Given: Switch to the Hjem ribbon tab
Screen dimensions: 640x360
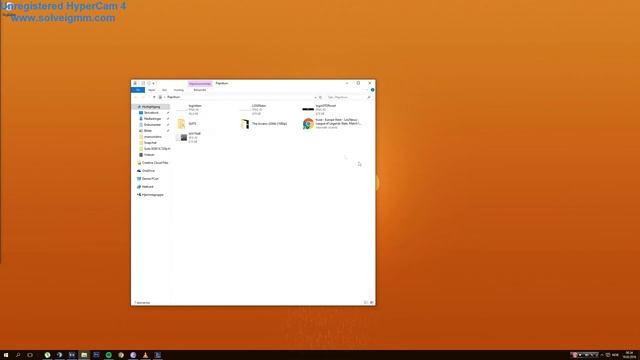Looking at the screenshot, I should click(x=151, y=90).
